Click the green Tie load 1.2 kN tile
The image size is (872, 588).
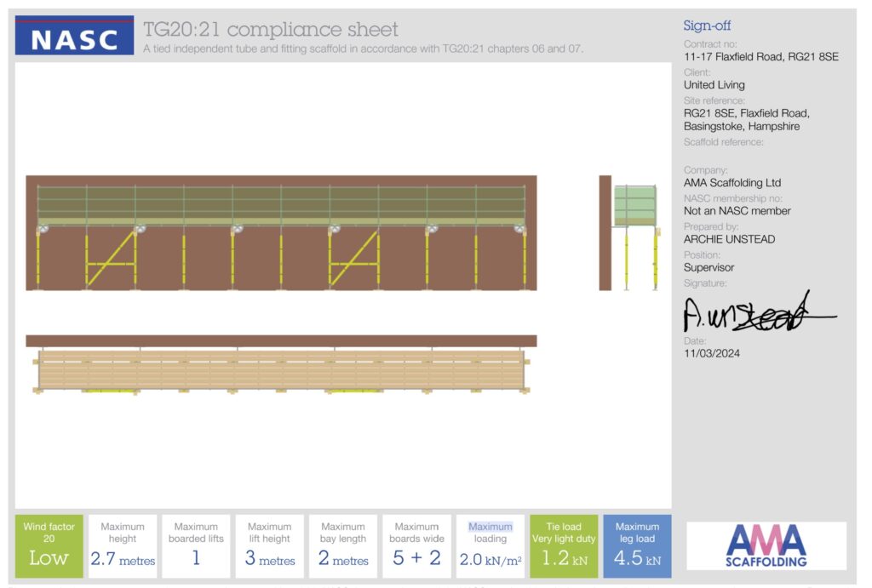coord(564,545)
